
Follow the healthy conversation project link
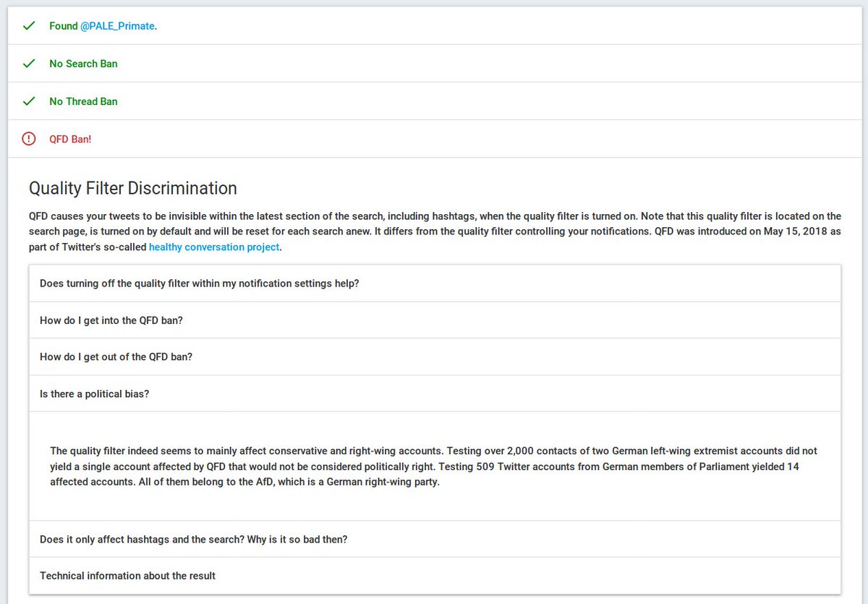[x=214, y=247]
